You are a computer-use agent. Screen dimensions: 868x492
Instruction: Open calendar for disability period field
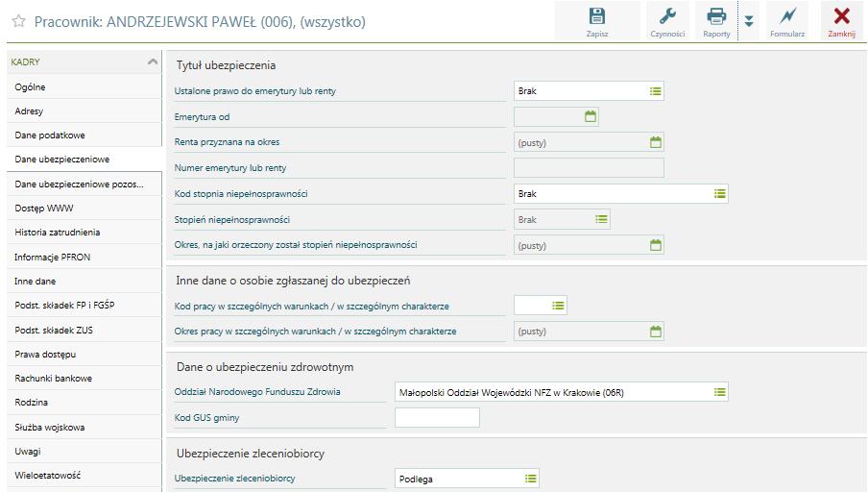[x=656, y=245]
